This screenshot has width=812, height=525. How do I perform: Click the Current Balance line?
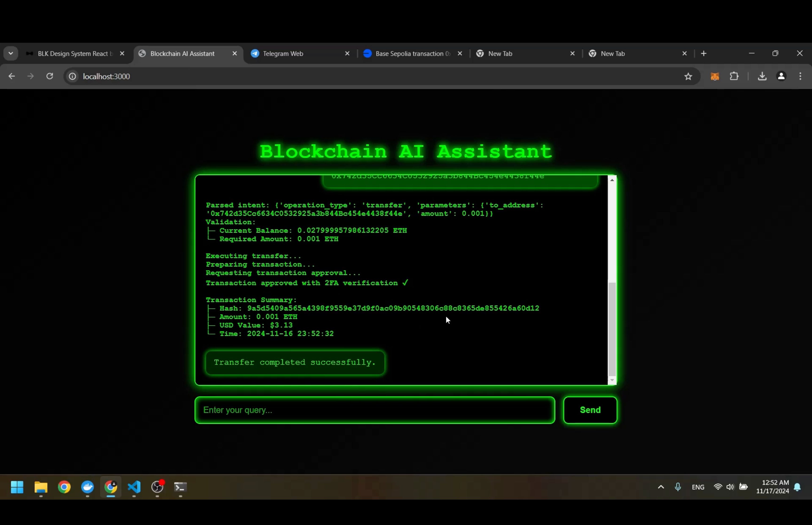pyautogui.click(x=313, y=231)
